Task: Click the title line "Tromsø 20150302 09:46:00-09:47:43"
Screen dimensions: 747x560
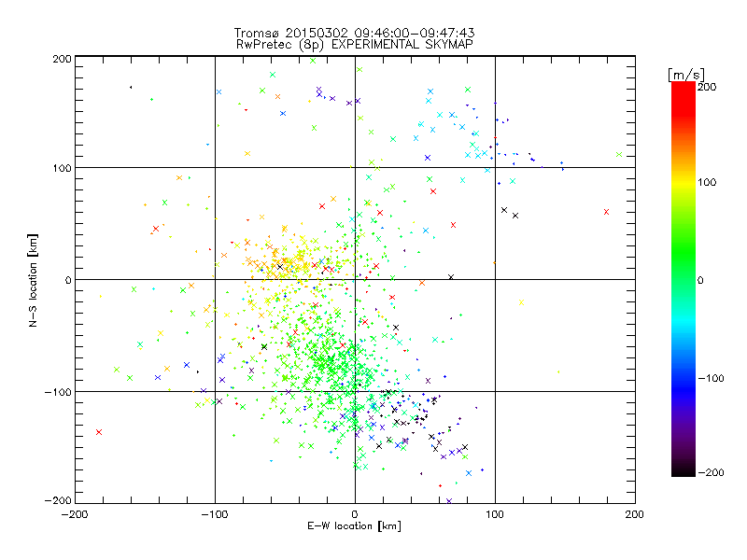Action: (354, 33)
